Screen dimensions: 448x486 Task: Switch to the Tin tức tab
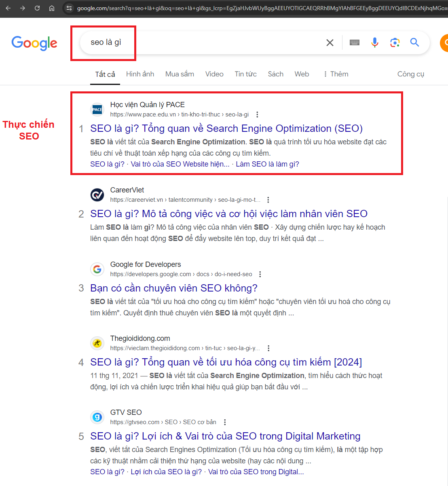click(245, 74)
